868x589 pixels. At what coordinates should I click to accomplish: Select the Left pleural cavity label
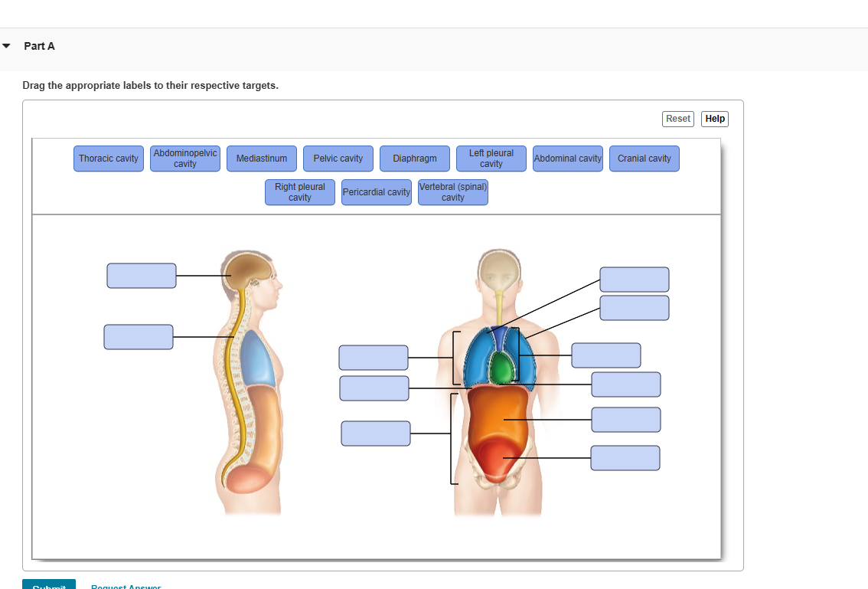[491, 159]
